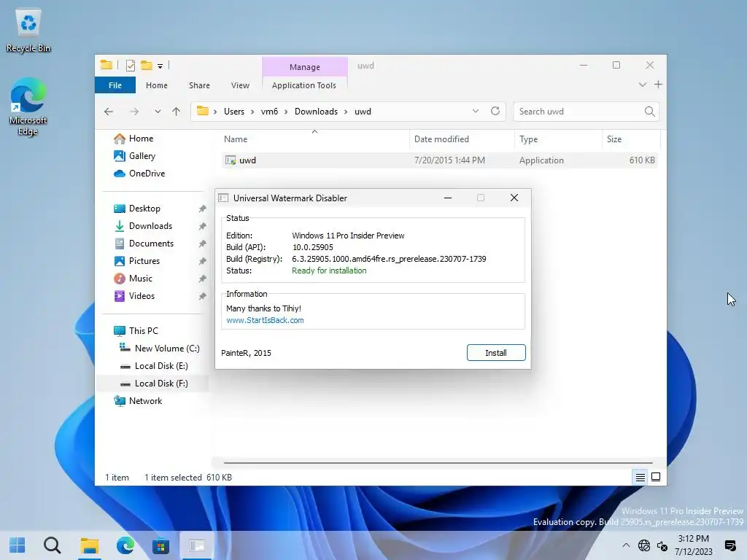Viewport: 747px width, 560px height.
Task: Click Downloads in the address path
Action: (x=316, y=112)
